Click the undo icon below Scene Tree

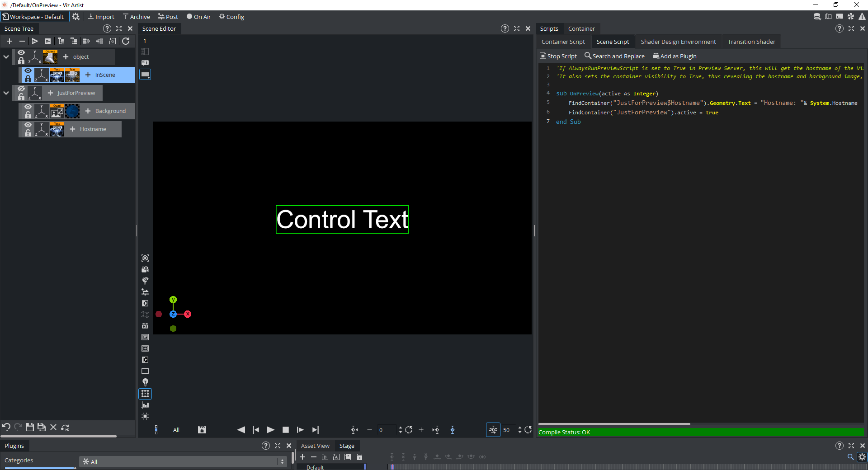coord(6,427)
